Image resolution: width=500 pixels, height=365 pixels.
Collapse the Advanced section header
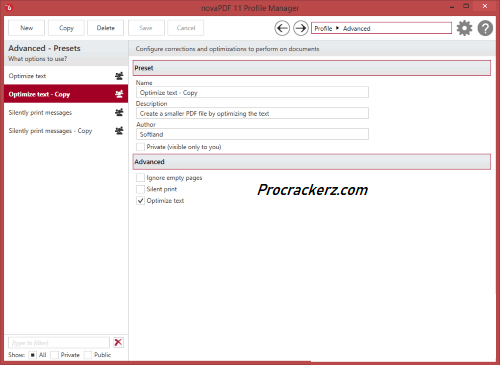[312, 162]
